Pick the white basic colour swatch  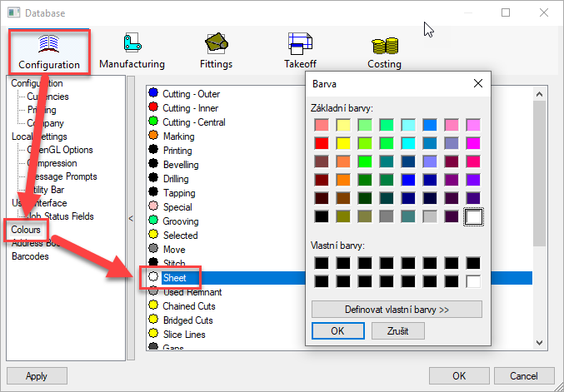[474, 217]
